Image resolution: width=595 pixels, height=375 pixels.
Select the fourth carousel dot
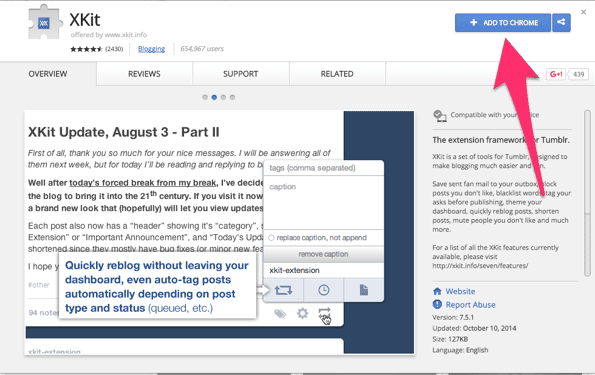coord(232,98)
